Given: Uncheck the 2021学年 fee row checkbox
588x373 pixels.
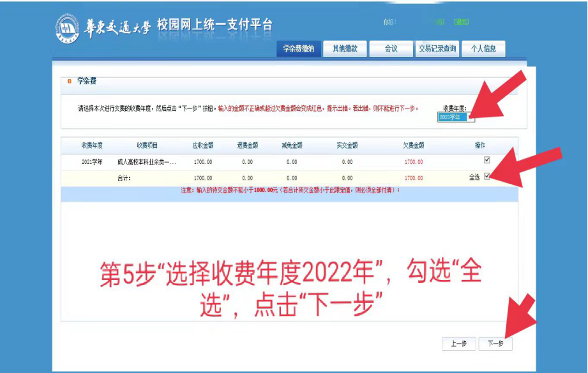Looking at the screenshot, I should point(487,160).
